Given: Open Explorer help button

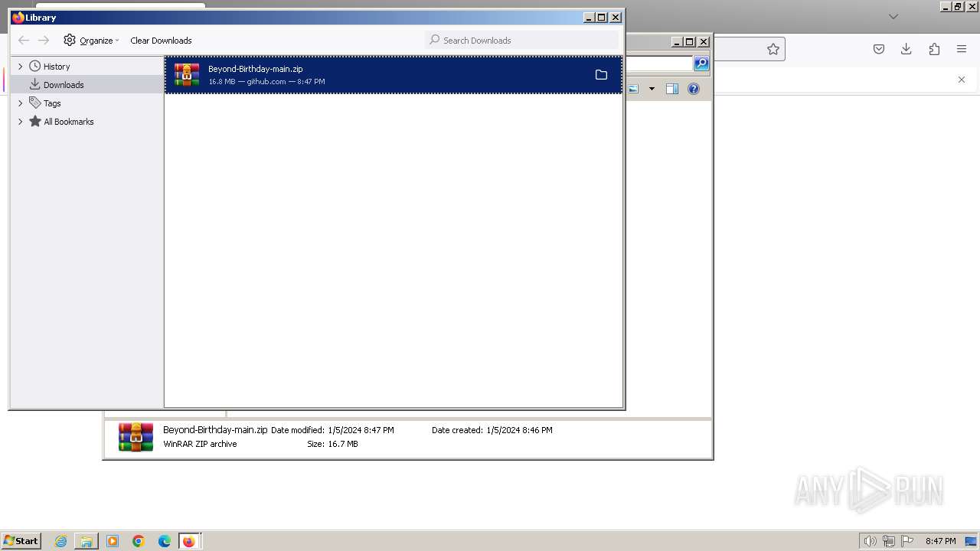Looking at the screenshot, I should pyautogui.click(x=694, y=89).
